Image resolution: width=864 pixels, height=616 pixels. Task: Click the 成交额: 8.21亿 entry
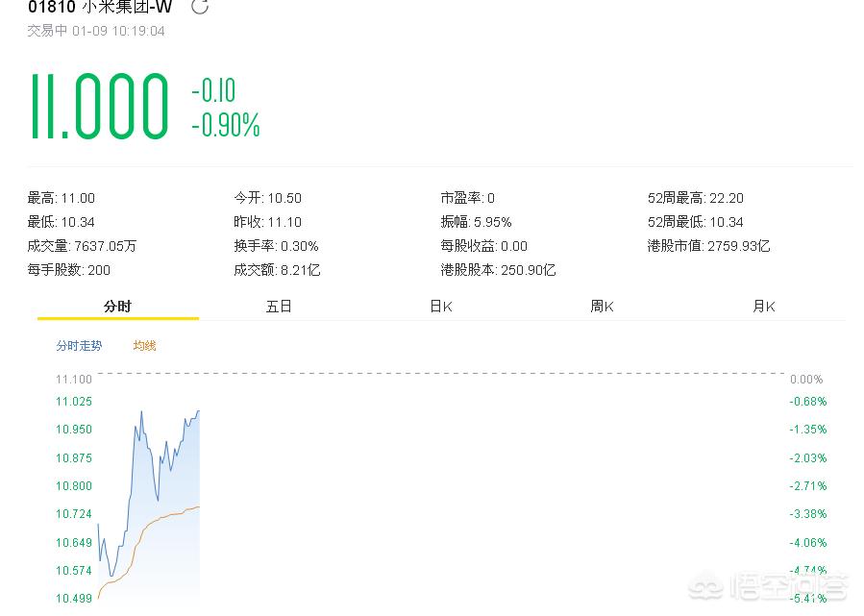(x=277, y=270)
